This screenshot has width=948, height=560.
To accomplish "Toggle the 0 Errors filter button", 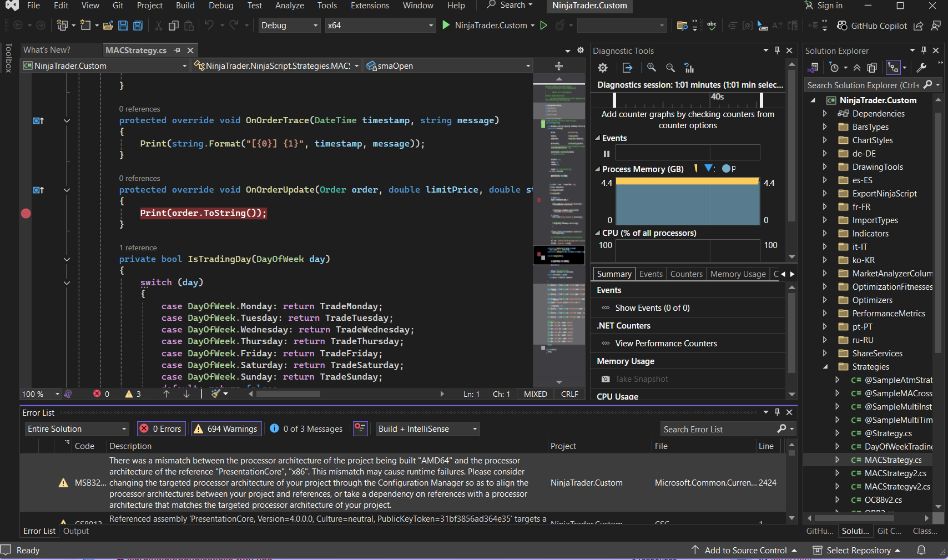I will pos(161,429).
